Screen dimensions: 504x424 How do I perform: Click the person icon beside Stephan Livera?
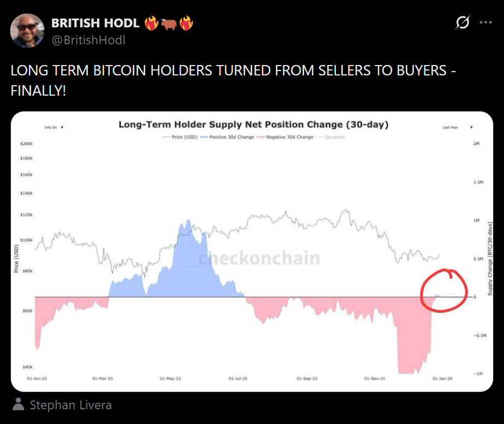19,405
